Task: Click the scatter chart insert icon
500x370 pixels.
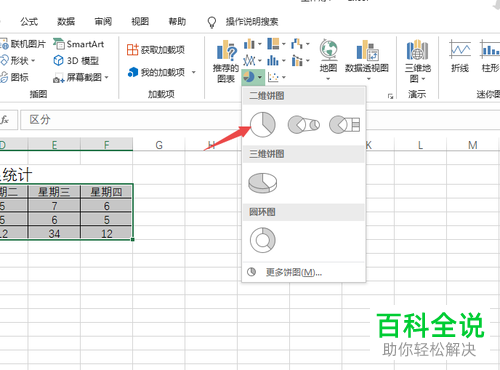Action: point(273,77)
